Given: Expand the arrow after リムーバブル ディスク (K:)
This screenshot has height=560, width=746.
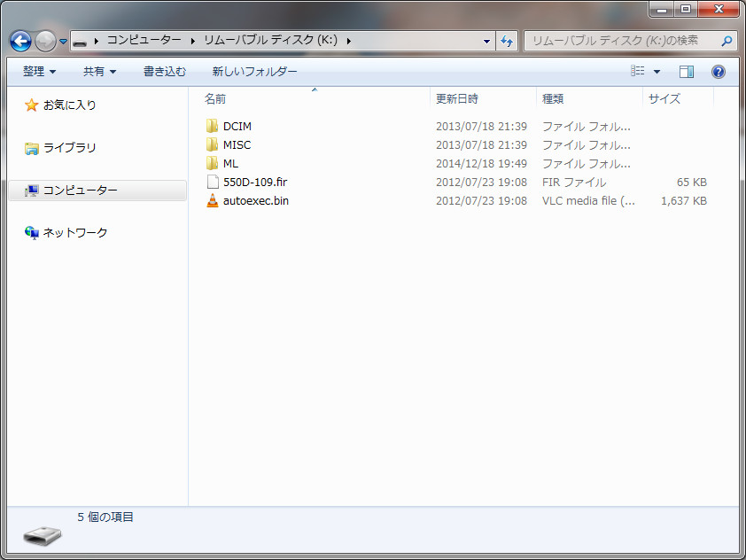Looking at the screenshot, I should tap(349, 42).
